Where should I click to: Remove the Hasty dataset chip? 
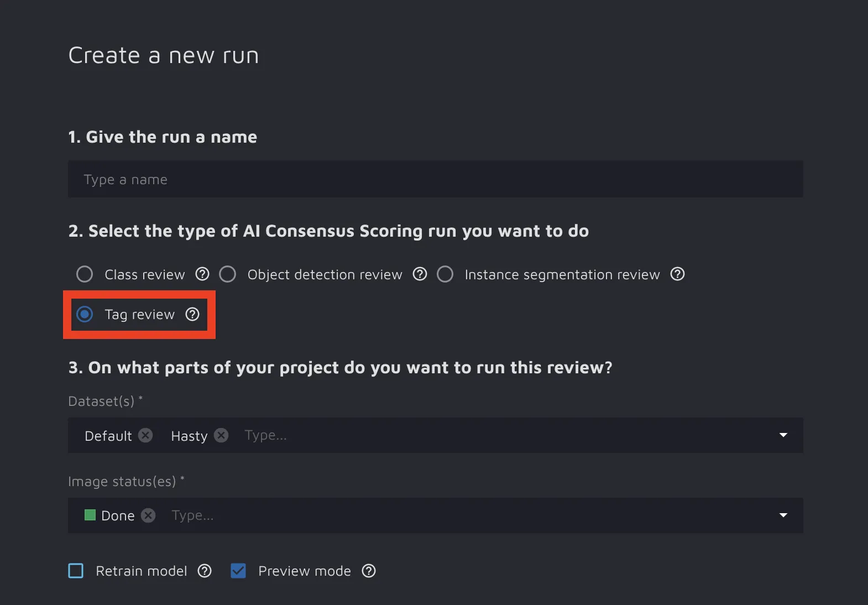coord(221,436)
